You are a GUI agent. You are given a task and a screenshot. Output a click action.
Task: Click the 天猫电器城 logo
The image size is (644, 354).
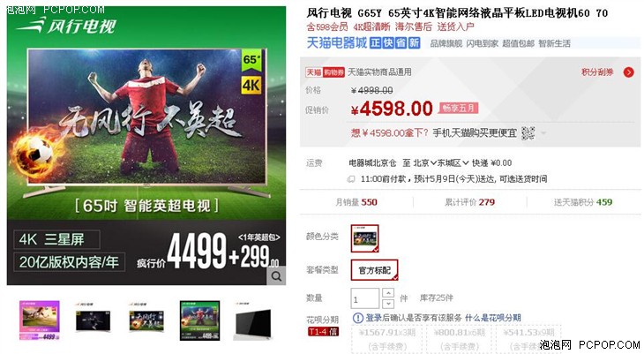click(x=337, y=42)
